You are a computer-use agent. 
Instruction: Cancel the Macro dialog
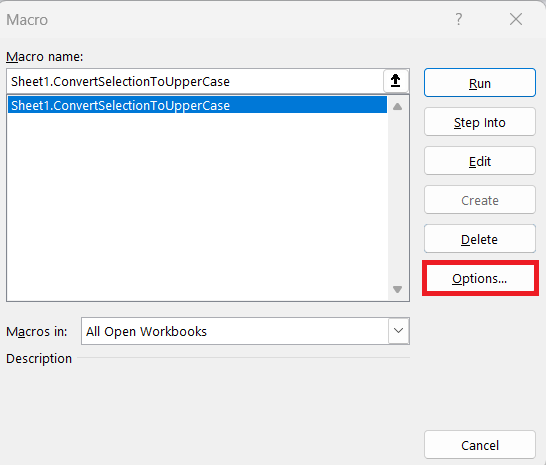pos(479,445)
